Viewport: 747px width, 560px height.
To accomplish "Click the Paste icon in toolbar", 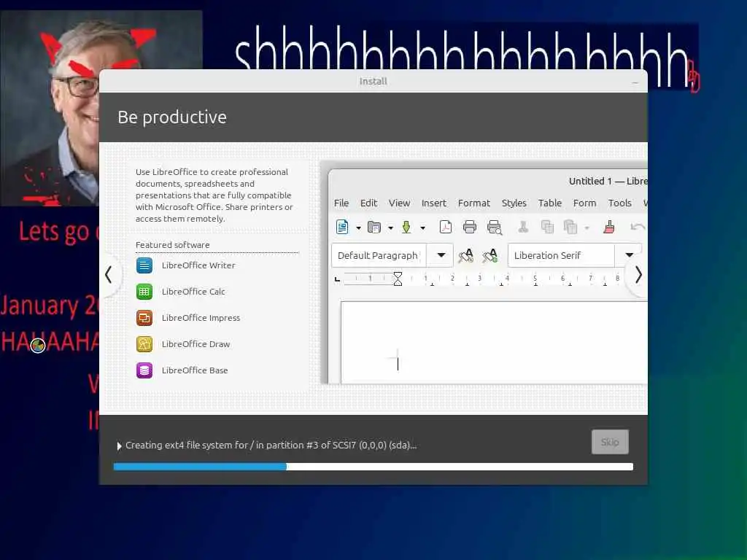I will tap(570, 227).
